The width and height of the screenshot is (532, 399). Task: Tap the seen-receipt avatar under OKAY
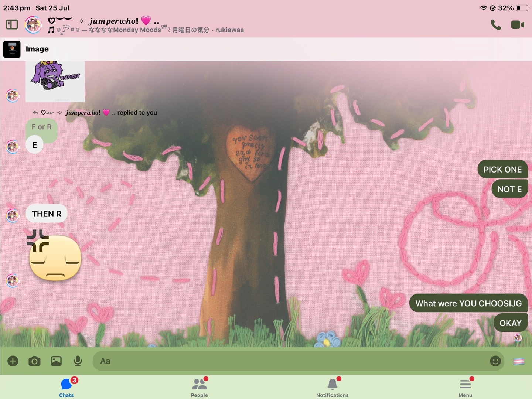click(518, 338)
